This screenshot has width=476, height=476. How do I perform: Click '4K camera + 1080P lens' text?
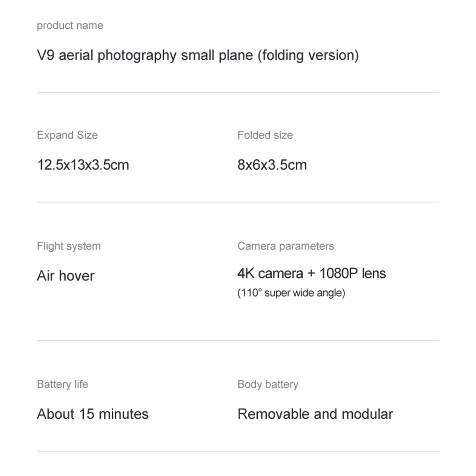tap(311, 273)
